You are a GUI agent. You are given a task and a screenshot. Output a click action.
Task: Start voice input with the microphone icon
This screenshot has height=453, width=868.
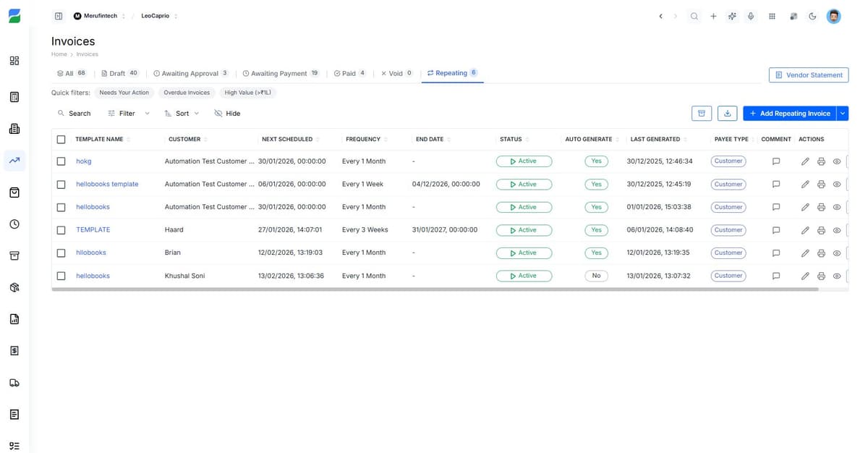[751, 15]
